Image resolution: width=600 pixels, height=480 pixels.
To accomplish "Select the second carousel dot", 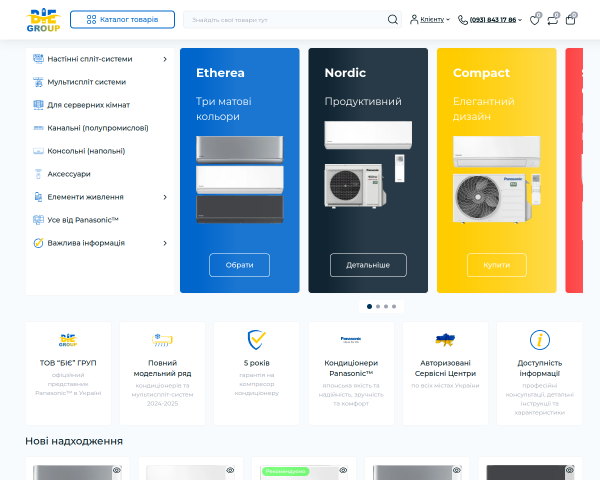I will click(x=378, y=306).
